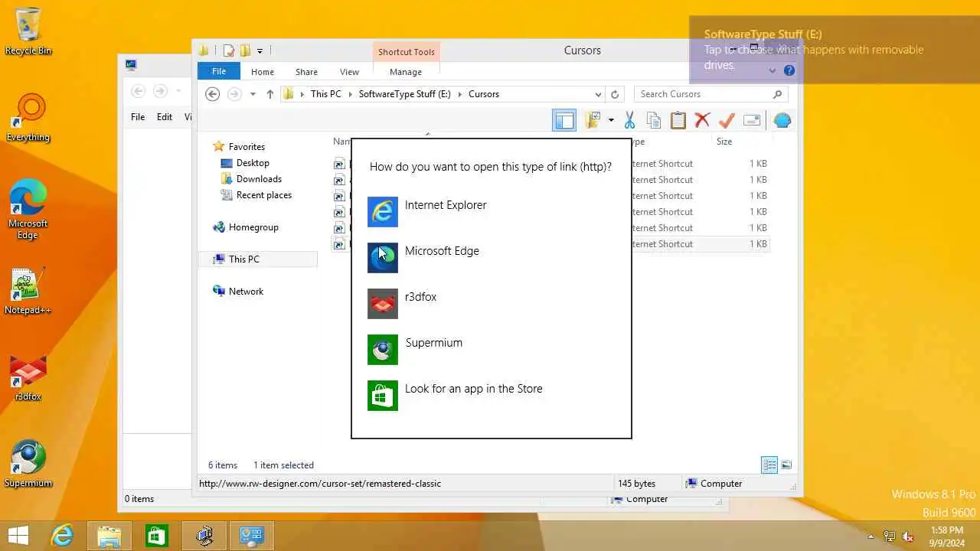Click the Windows Start button
Screen dimensions: 980x551
point(18,536)
